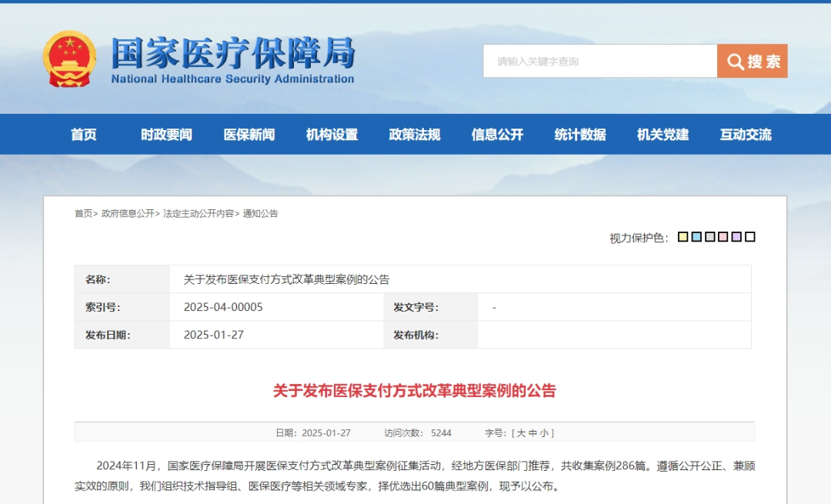The image size is (831, 504).
Task: Open the 时政要闻 nav item
Action: click(166, 135)
